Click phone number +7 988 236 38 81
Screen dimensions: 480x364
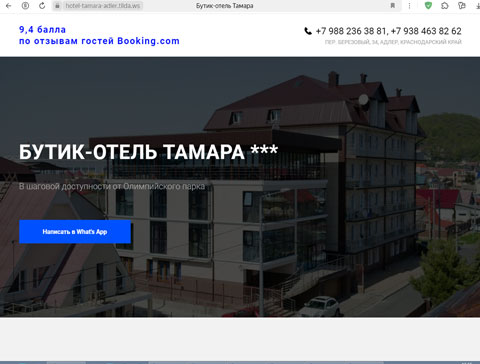[351, 31]
